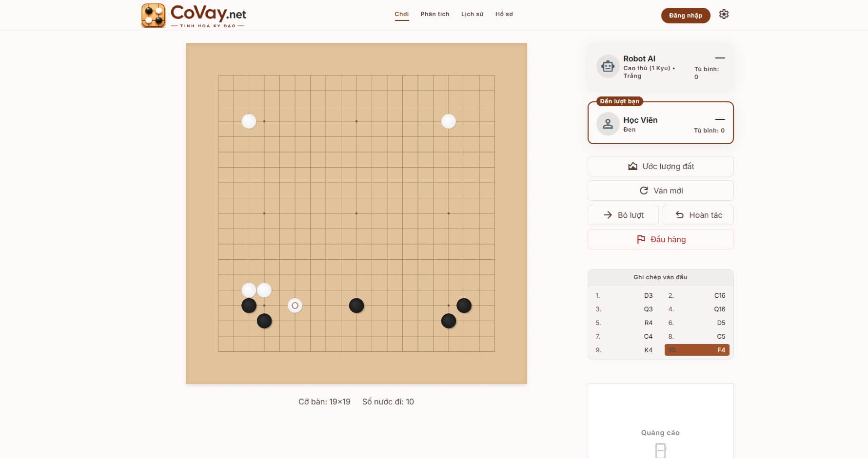This screenshot has width=868, height=459.
Task: Select move 6 D5 in game record
Action: tap(697, 323)
